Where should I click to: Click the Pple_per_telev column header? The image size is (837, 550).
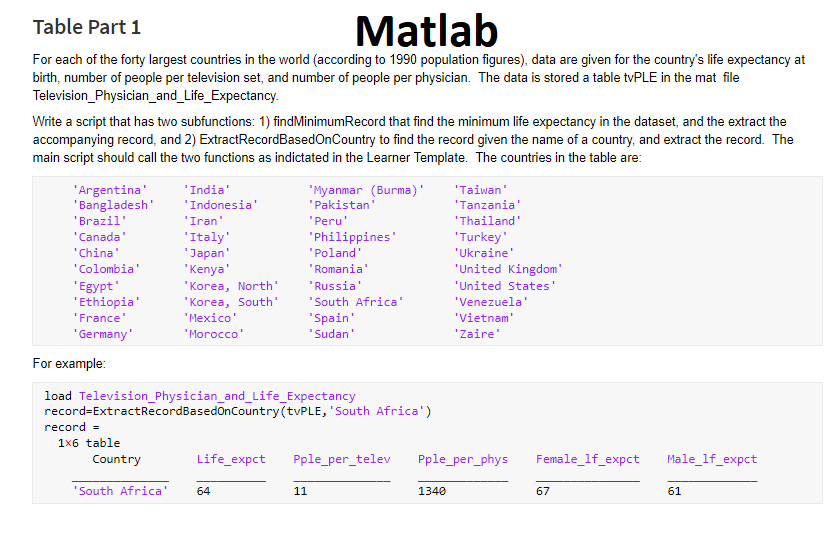pos(342,459)
